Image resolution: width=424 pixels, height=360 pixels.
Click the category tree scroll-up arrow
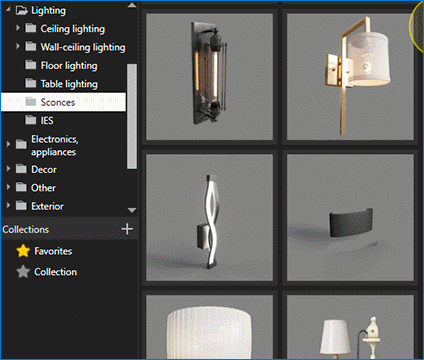click(x=132, y=5)
